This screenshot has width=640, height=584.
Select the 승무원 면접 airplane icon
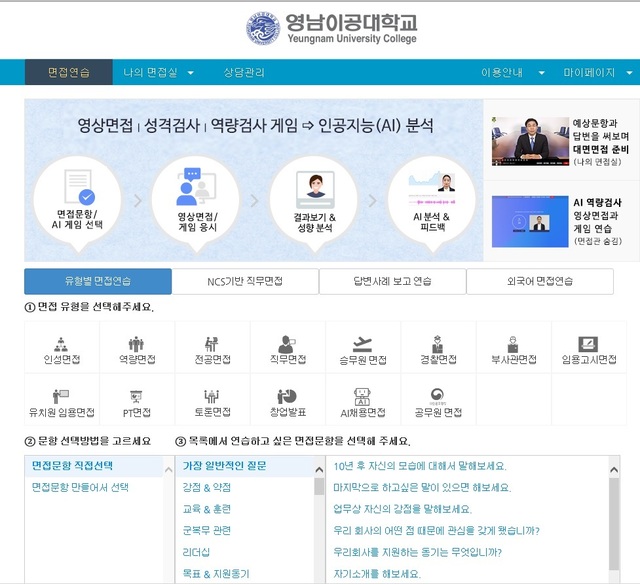click(362, 344)
